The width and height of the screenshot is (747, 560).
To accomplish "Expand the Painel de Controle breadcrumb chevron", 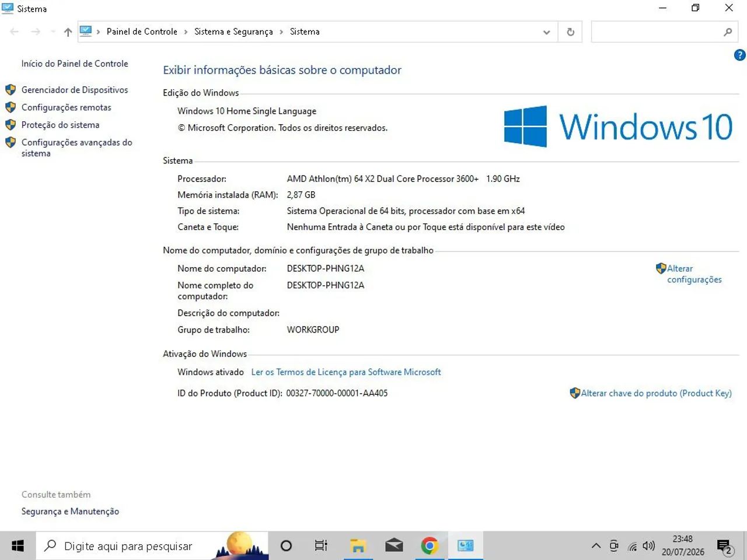I will point(186,32).
